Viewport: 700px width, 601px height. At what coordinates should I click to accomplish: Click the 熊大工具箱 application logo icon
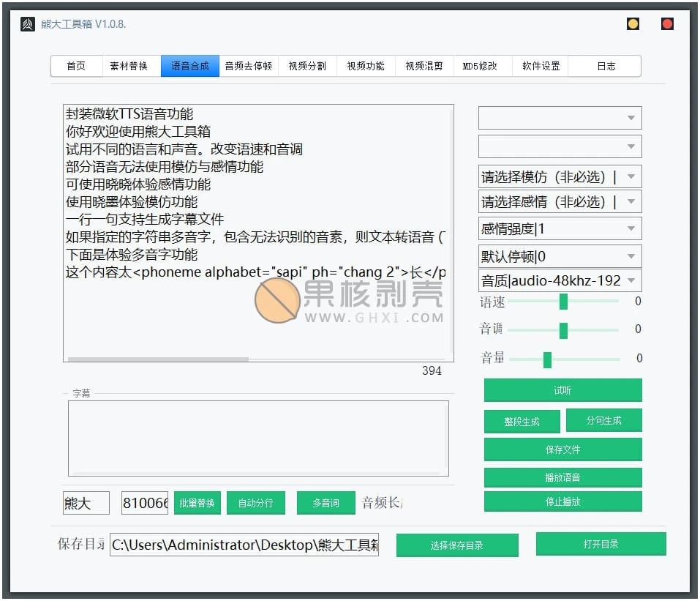[27, 23]
